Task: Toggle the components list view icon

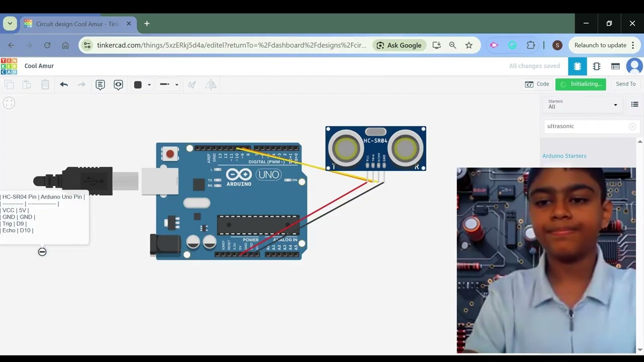Action: (634, 105)
